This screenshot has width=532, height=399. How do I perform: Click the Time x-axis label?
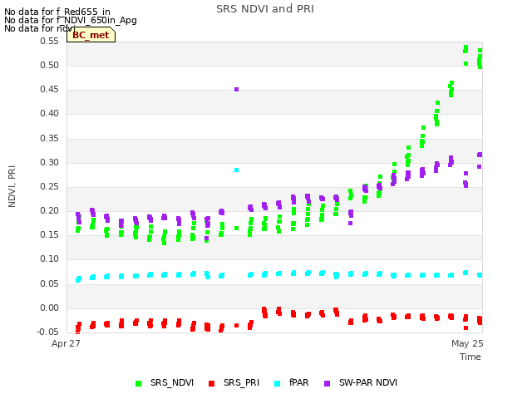tap(470, 357)
